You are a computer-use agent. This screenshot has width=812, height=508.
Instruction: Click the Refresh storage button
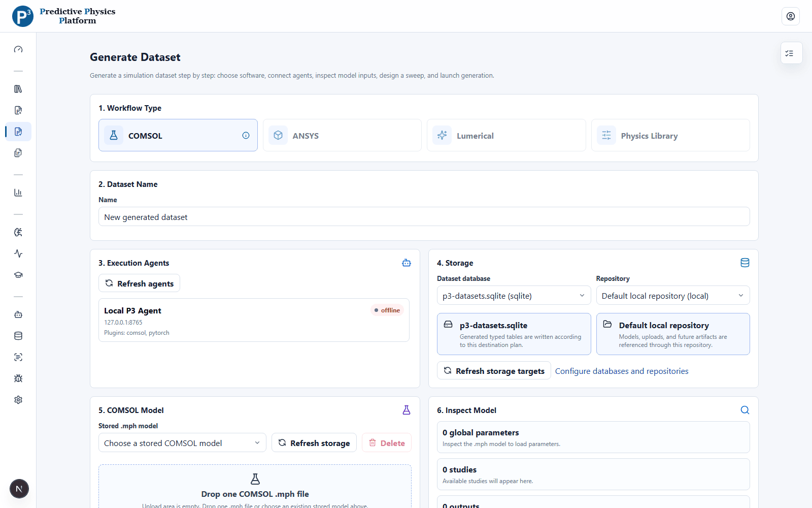click(314, 443)
